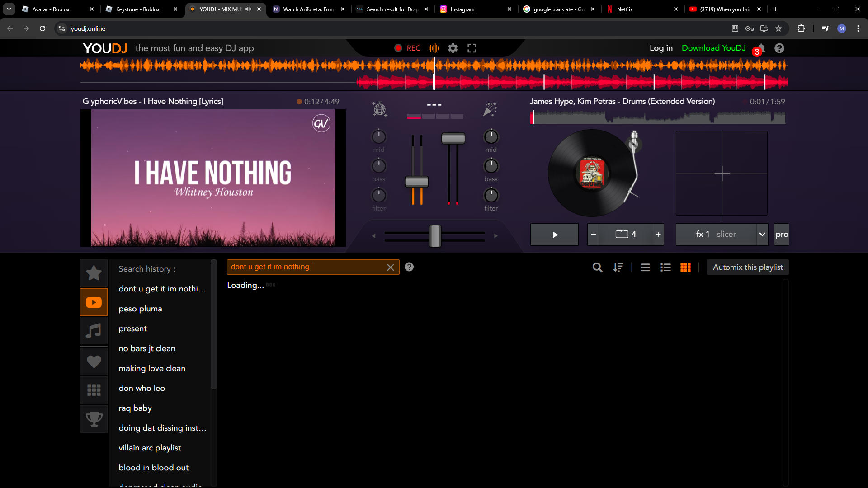Select 'no bars jt clean' search history entry
This screenshot has height=488, width=868.
(x=147, y=348)
